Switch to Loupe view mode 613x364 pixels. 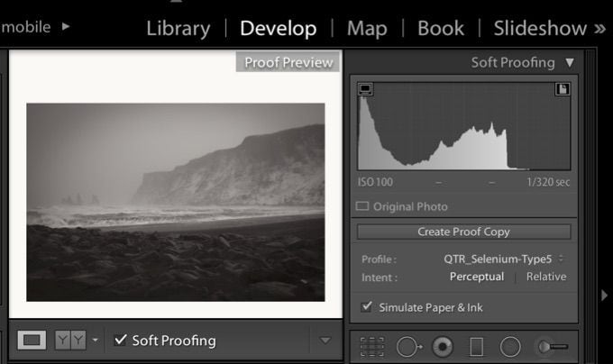(x=32, y=340)
